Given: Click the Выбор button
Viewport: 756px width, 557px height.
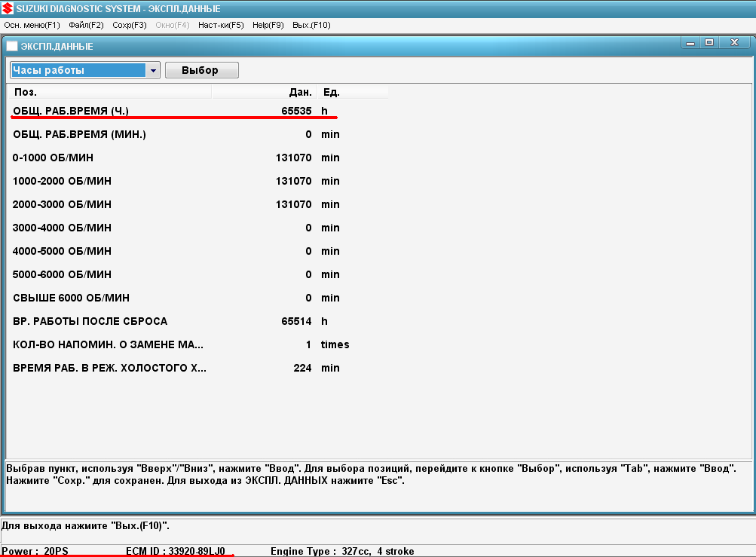Looking at the screenshot, I should pyautogui.click(x=201, y=70).
